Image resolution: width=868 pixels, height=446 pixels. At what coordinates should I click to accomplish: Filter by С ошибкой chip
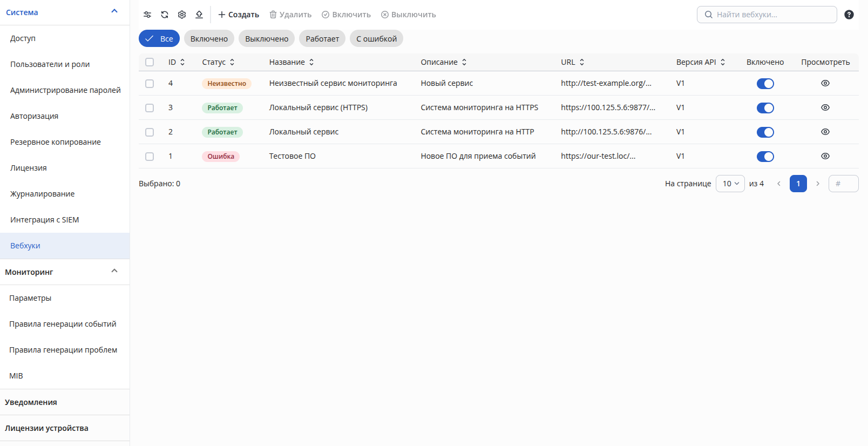pyautogui.click(x=376, y=38)
